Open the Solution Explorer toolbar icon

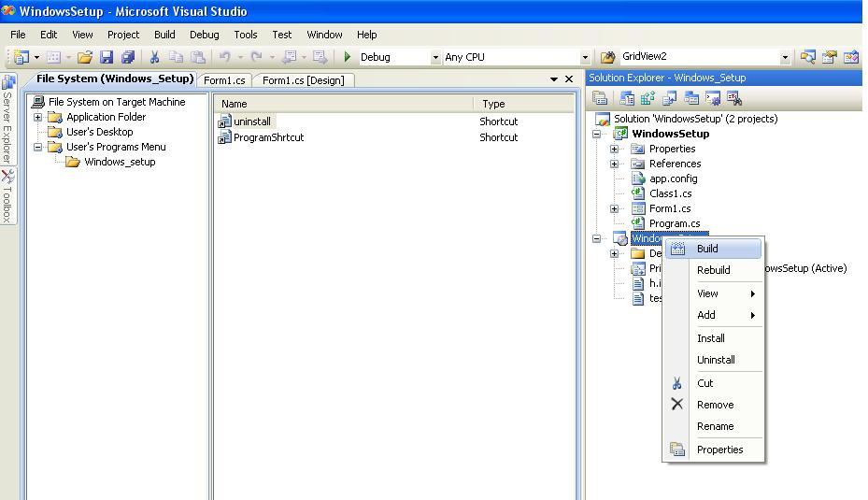tap(807, 56)
